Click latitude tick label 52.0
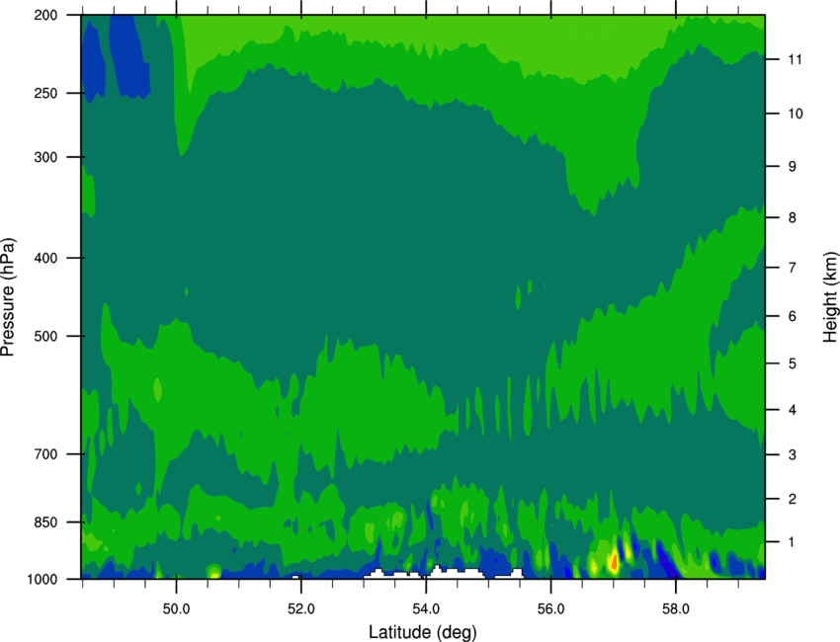This screenshot has width=840, height=642. pos(301,608)
